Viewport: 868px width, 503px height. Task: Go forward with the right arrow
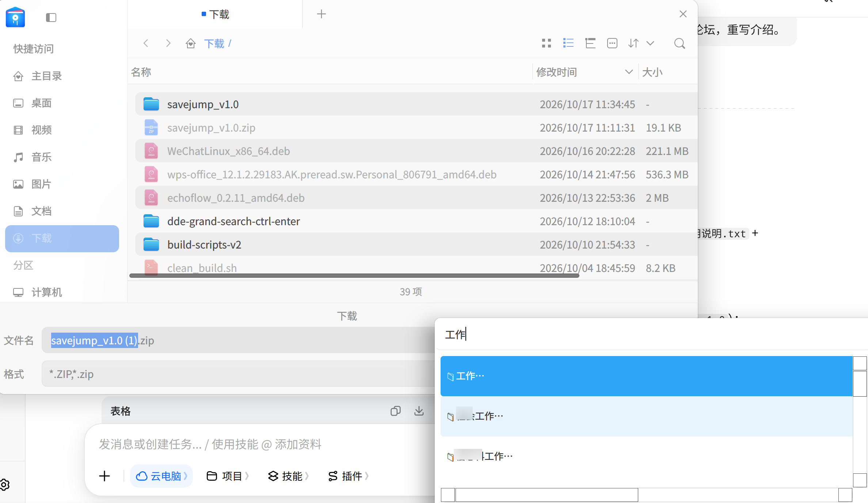(168, 44)
